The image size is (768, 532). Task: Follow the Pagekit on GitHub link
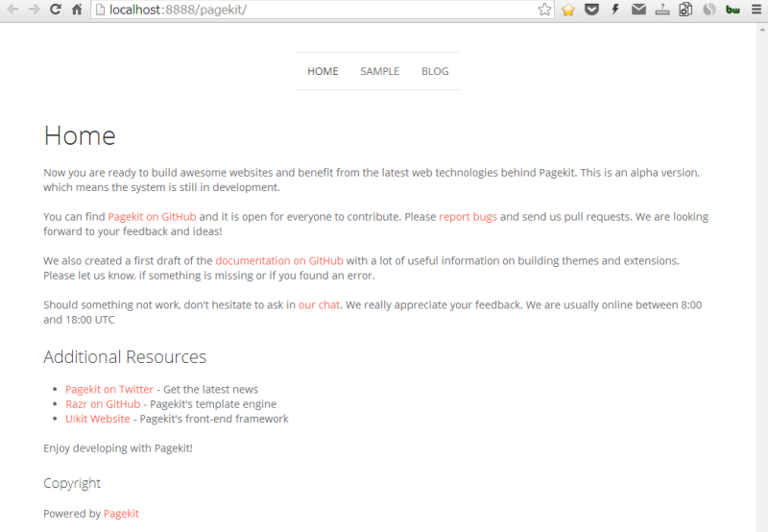(x=152, y=217)
